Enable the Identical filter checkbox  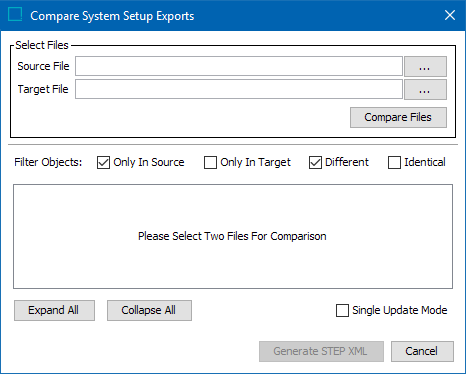click(x=394, y=163)
